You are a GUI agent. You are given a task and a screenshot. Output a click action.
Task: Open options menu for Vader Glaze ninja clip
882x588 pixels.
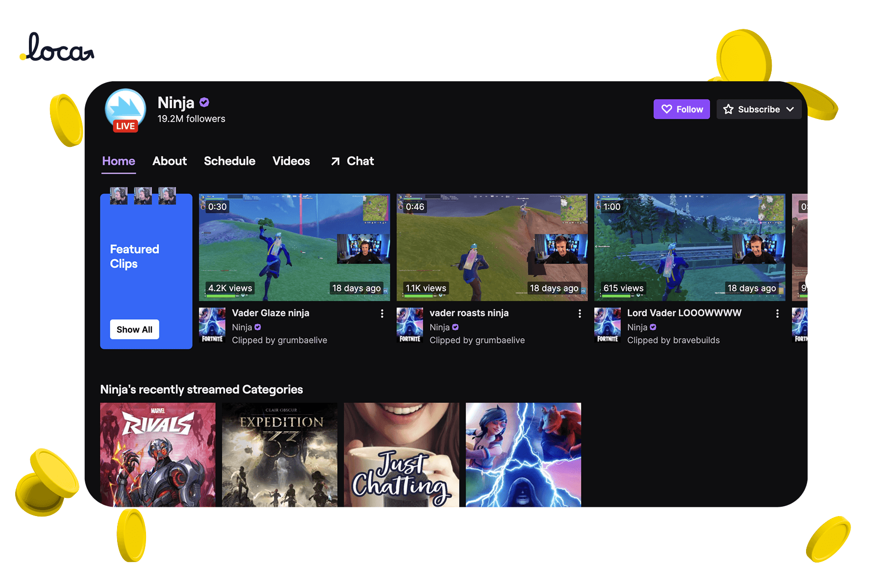(382, 313)
